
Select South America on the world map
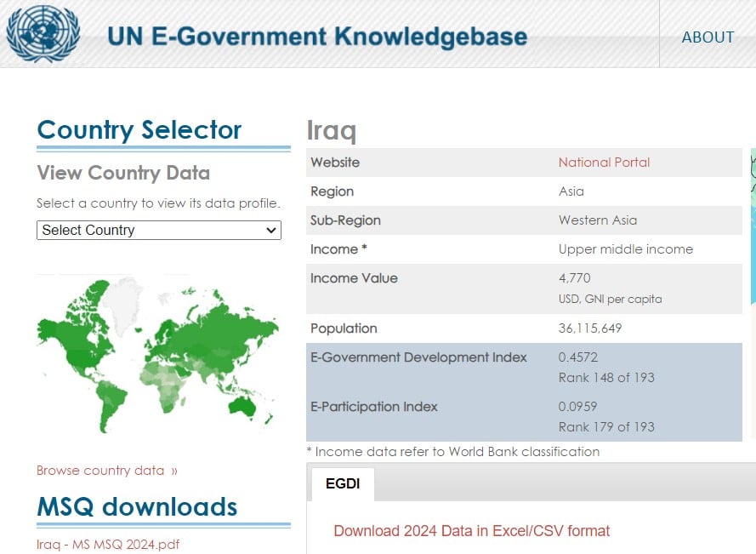click(x=112, y=401)
